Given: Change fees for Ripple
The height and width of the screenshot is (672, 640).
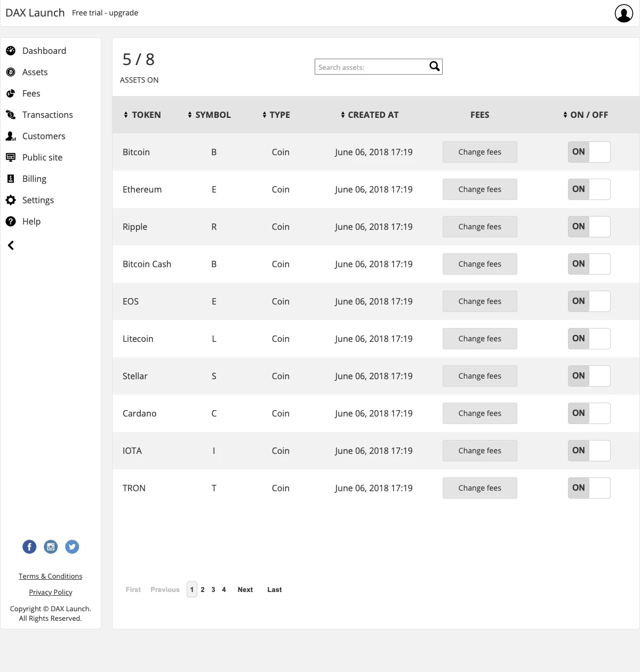Looking at the screenshot, I should tap(480, 227).
